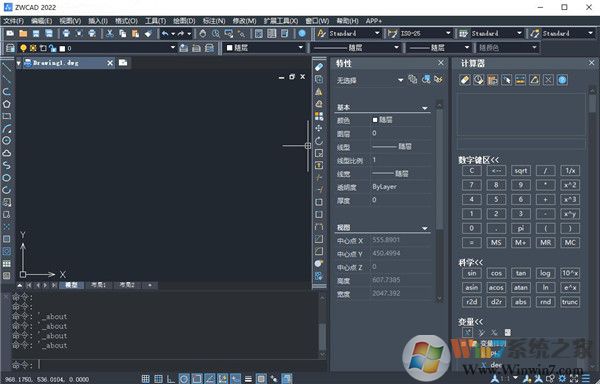Select the Pan hand tool
This screenshot has height=384, width=600.
coord(203,33)
